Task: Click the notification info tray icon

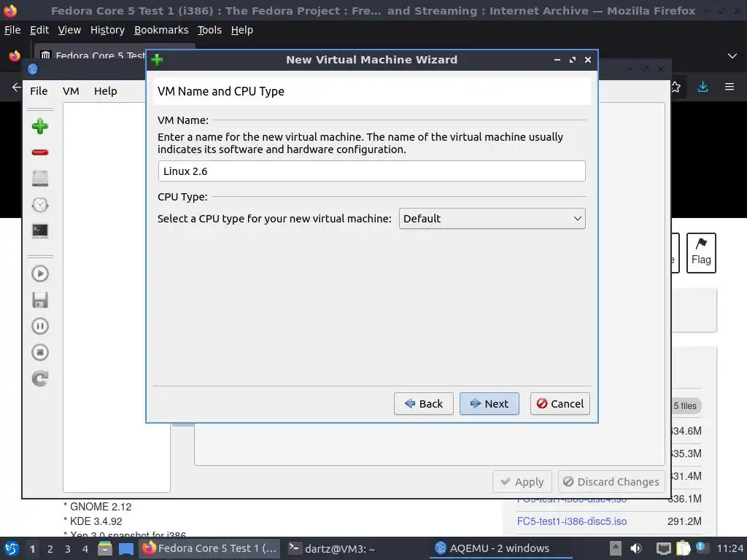Action: click(700, 547)
